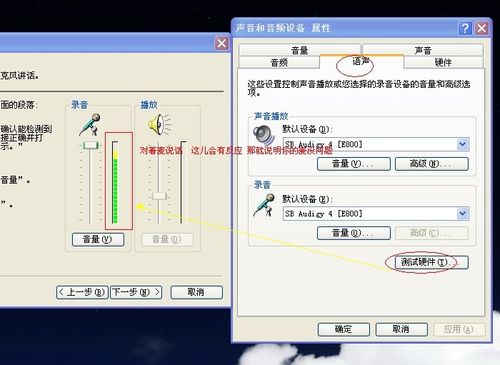Viewport: 500px width, 365px height.
Task: Click 音量(V) button under recording slider in wizard
Action: point(98,239)
